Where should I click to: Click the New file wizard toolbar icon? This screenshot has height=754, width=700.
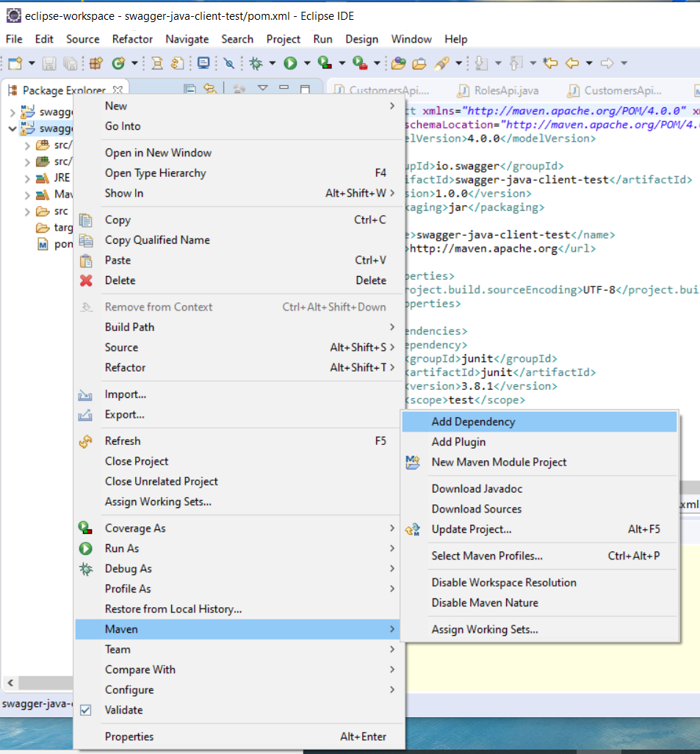click(15, 64)
